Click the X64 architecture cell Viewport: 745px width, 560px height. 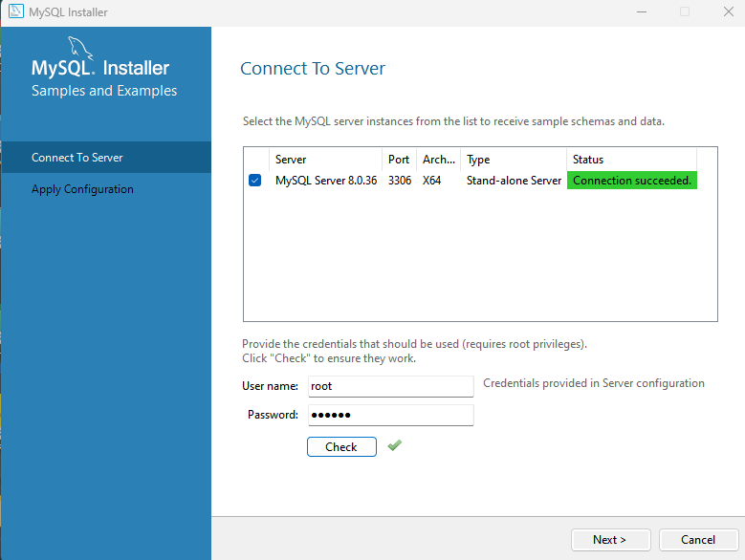432,181
